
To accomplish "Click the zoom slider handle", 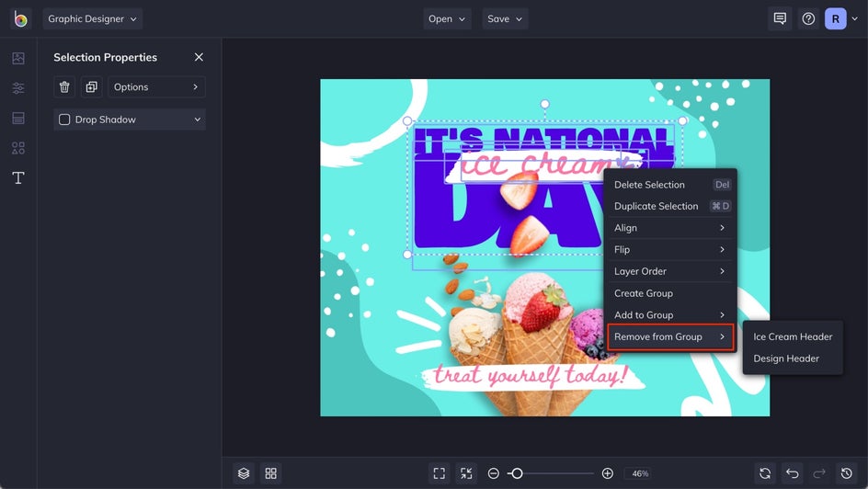I will pyautogui.click(x=517, y=473).
